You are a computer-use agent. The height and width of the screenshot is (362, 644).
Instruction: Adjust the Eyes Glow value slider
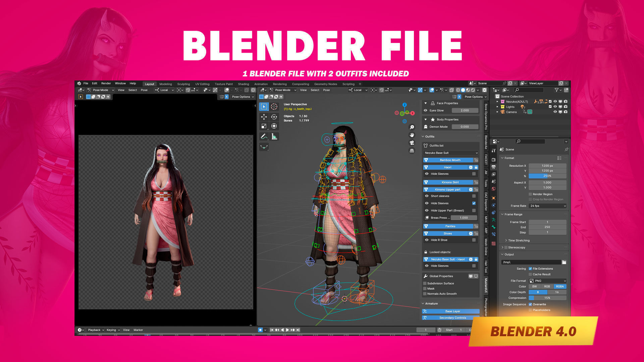point(465,111)
